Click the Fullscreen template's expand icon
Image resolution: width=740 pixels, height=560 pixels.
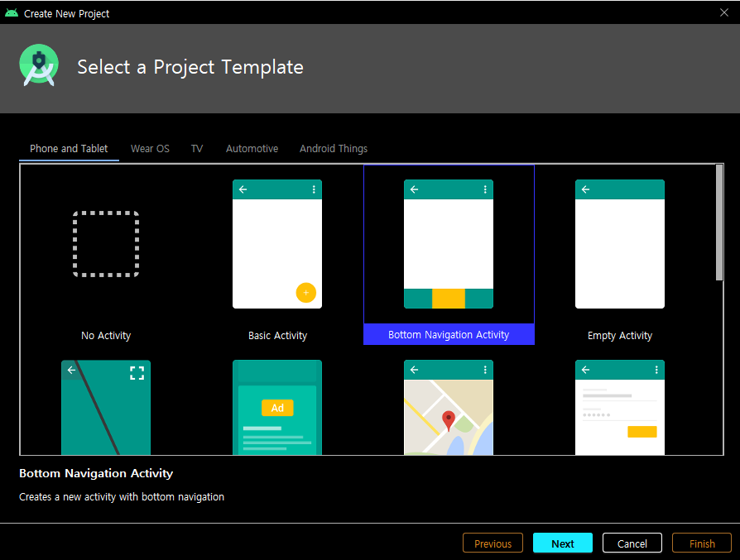click(x=137, y=373)
